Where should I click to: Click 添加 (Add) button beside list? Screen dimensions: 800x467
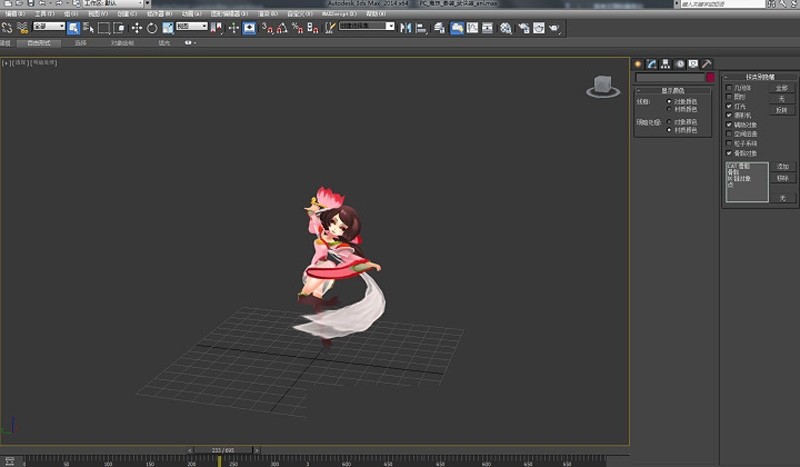(783, 166)
